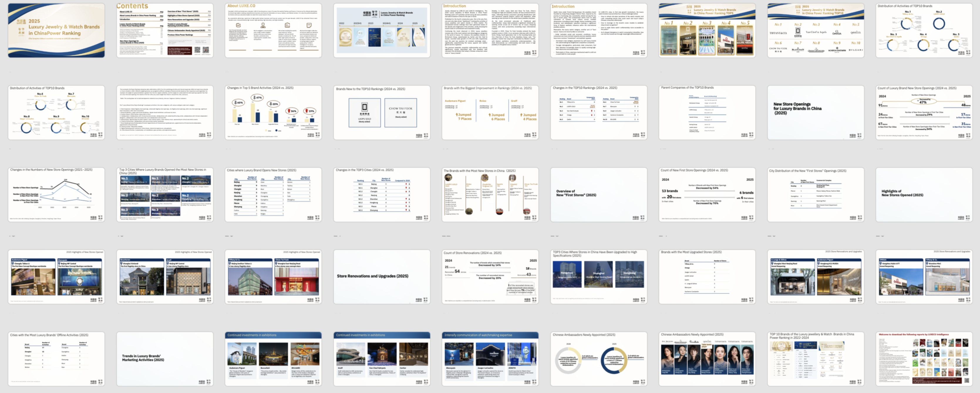Select the Top 3 Cities new stores slide
The height and width of the screenshot is (393, 980).
click(x=165, y=195)
